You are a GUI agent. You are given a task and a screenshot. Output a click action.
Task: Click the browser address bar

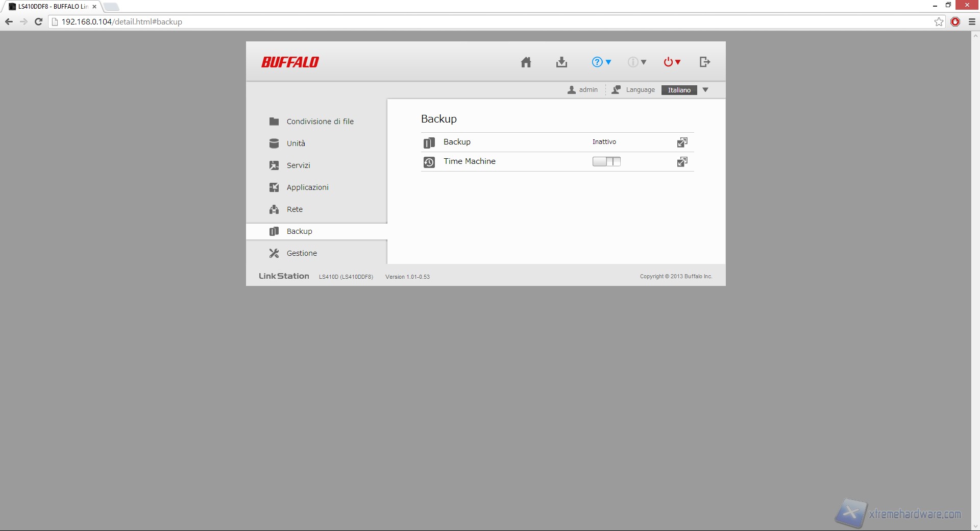click(459, 22)
